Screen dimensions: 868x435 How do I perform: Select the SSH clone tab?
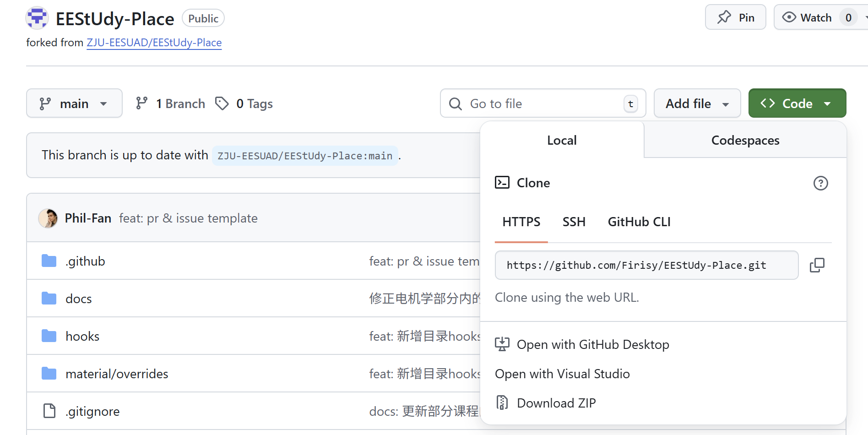click(574, 222)
